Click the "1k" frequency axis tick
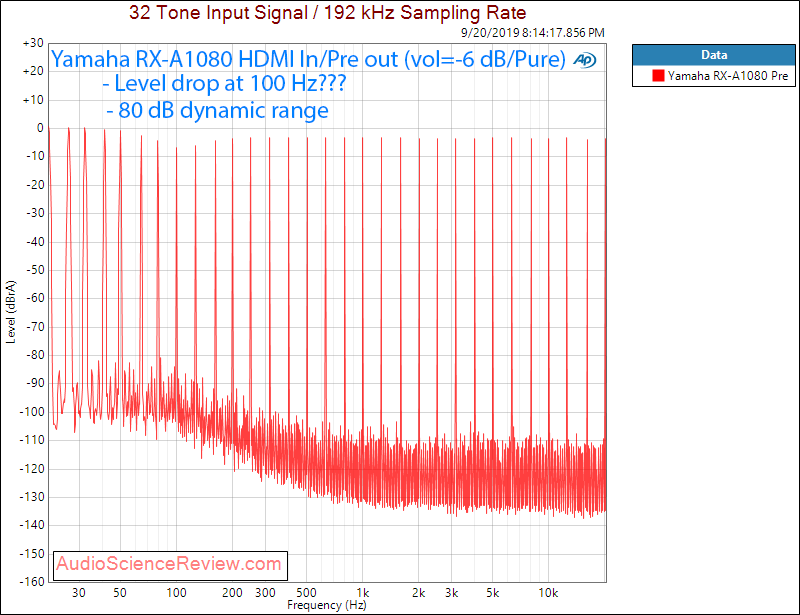This screenshot has width=800, height=615. tap(363, 593)
